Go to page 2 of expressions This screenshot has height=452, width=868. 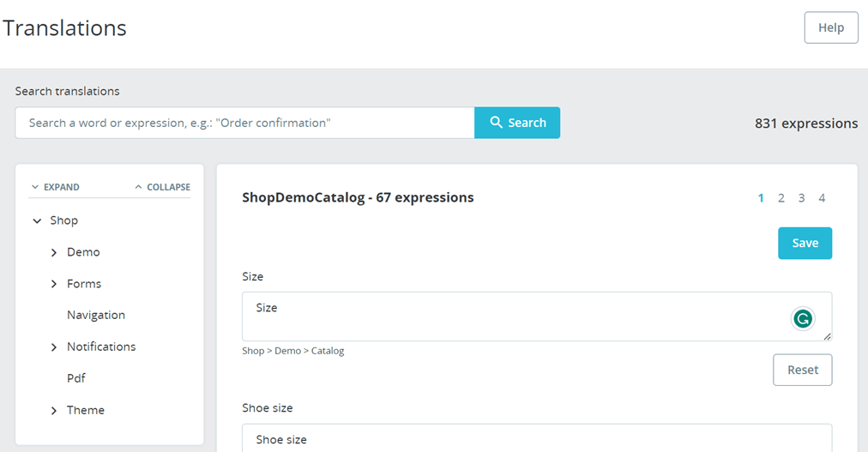coord(781,198)
